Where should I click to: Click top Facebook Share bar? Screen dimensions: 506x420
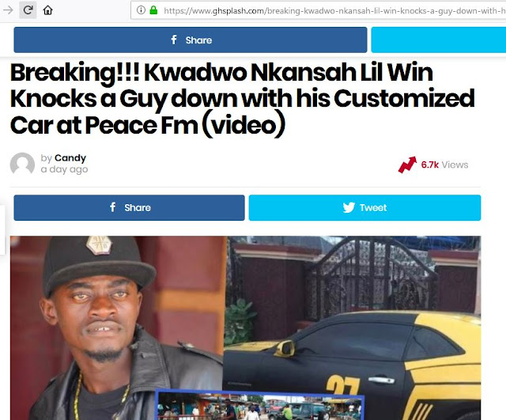pyautogui.click(x=191, y=40)
